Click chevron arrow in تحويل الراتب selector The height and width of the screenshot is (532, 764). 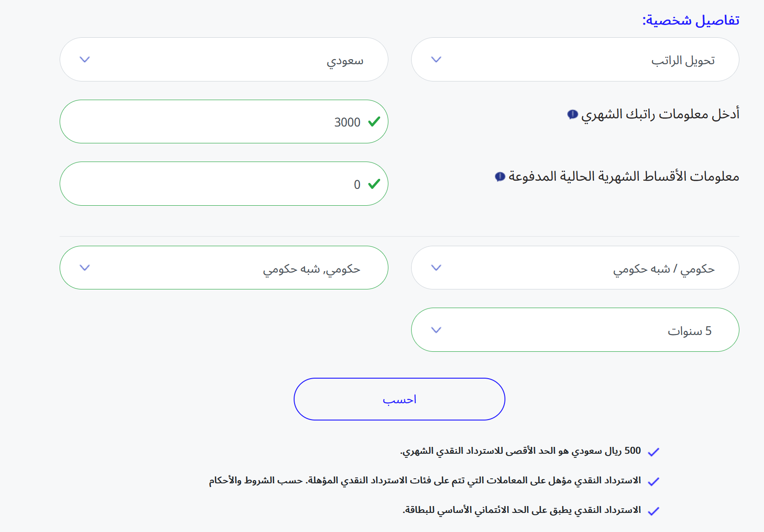point(436,60)
